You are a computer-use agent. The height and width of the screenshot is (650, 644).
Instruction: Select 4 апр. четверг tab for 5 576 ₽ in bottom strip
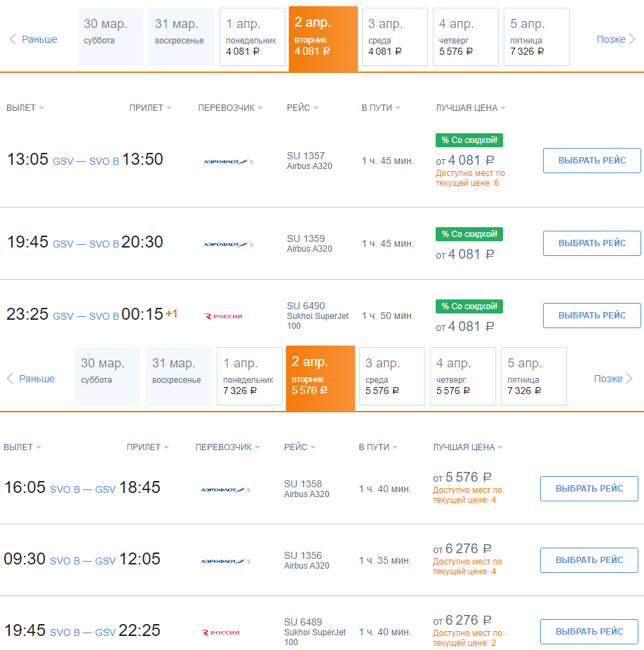462,377
